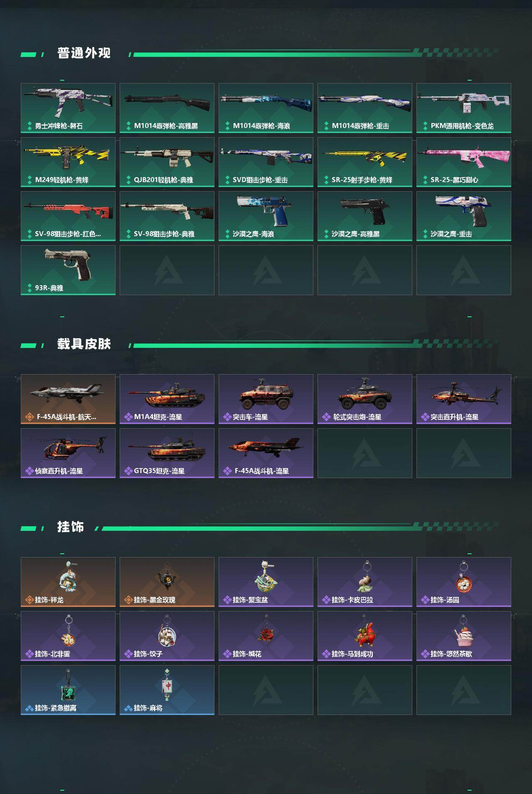The image size is (532, 794).
Task: Choose the 沙漠之鹰-高雅黑 pistol skin
Action: tap(365, 216)
